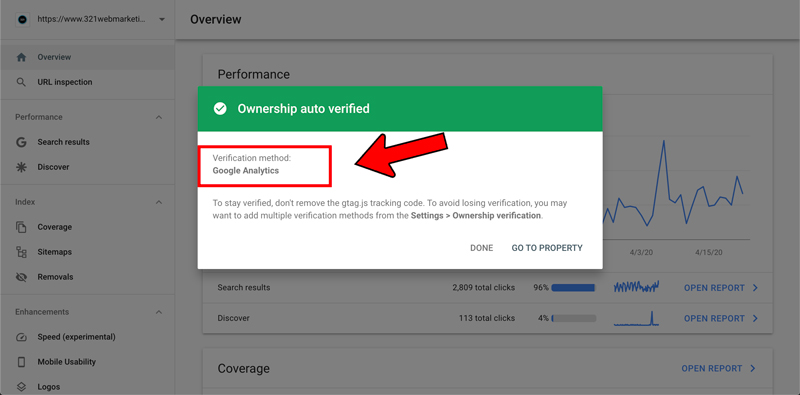Collapse the Performance sidebar section

159,117
